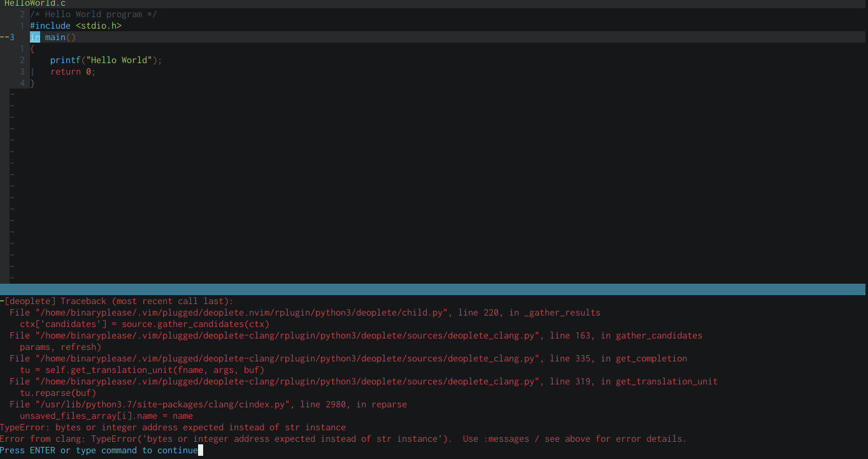868x459 pixels.
Task: Click the TypeError bytes or integer message
Action: click(x=172, y=427)
